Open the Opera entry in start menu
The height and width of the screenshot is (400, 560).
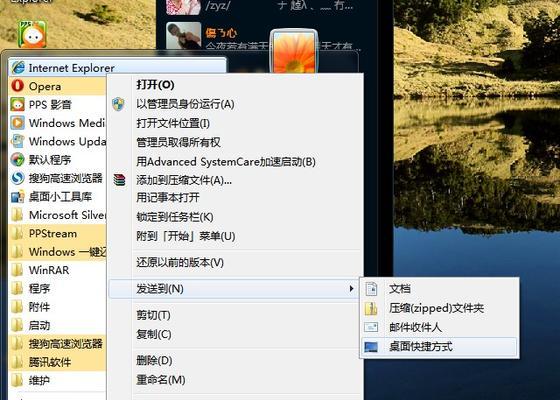[x=57, y=86]
